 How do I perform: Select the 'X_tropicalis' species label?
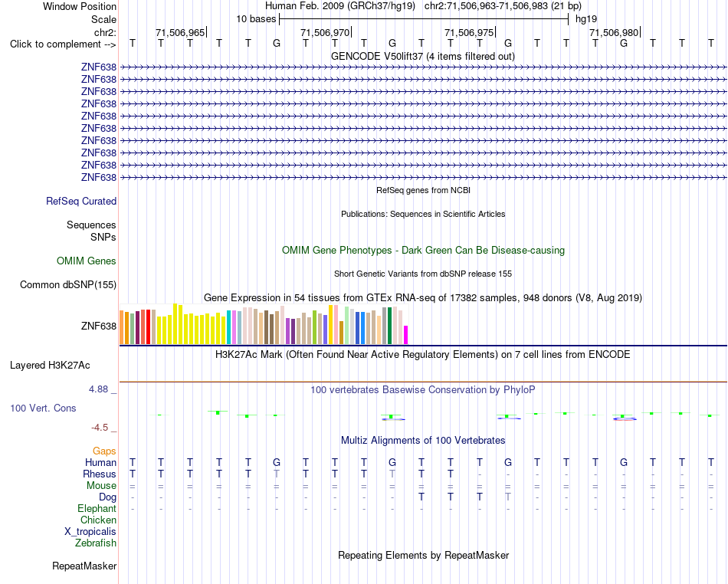point(90,532)
